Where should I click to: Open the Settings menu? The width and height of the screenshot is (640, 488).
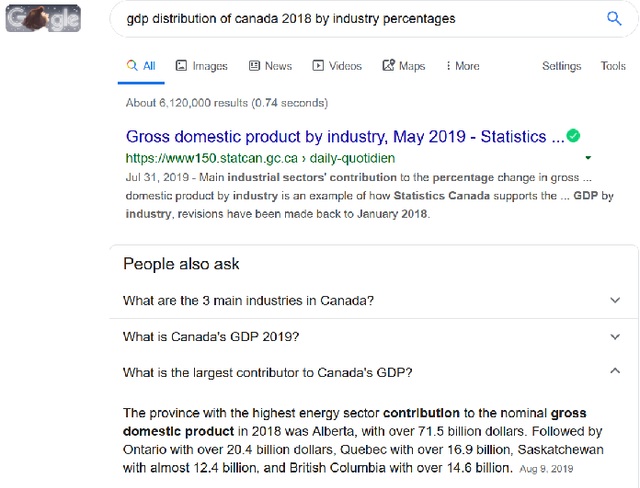coord(561,66)
